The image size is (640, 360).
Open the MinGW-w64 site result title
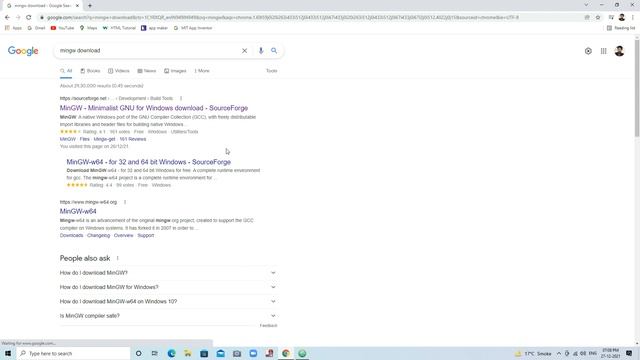(78, 211)
